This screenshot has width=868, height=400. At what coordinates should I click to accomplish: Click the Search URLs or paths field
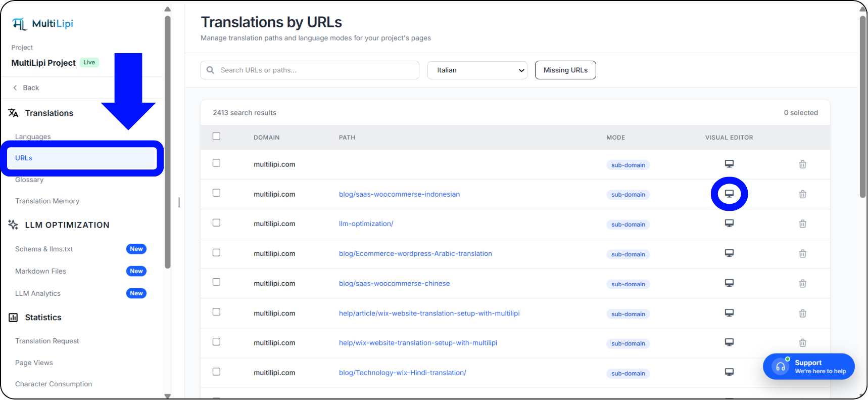310,70
